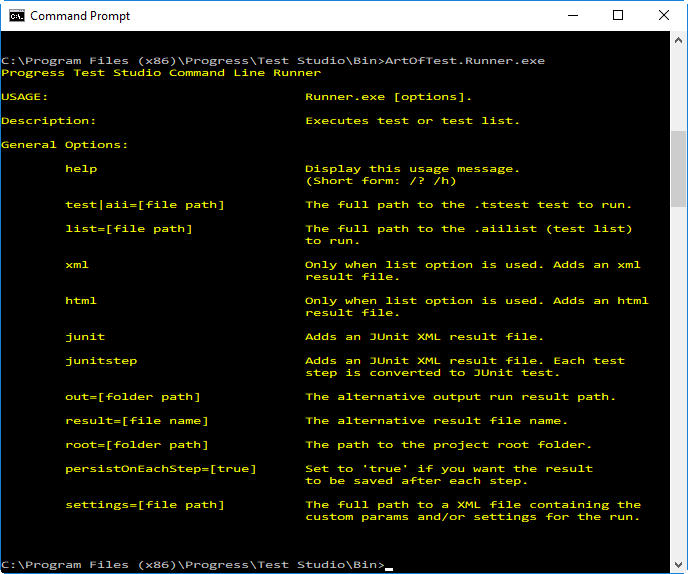The width and height of the screenshot is (688, 574).
Task: Click 'settings=[file path]' option
Action: [145, 505]
